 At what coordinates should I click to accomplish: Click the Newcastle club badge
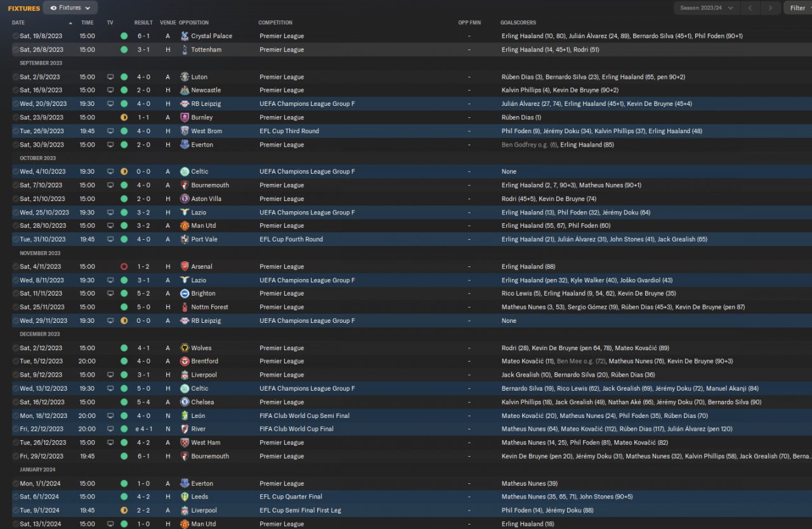coord(185,90)
